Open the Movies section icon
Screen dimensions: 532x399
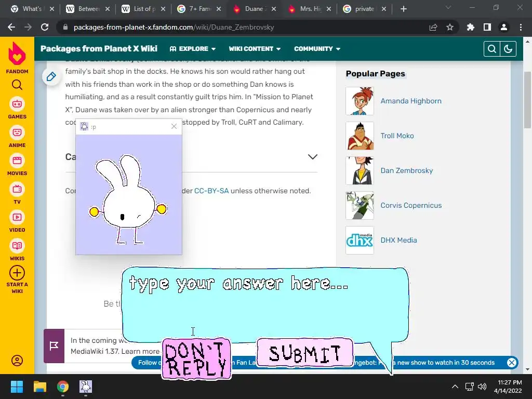pos(17,161)
